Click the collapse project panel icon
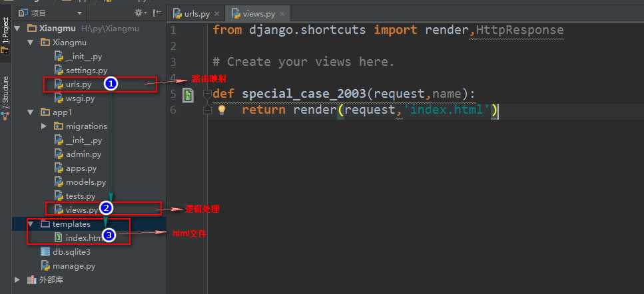644x294 pixels. pyautogui.click(x=157, y=13)
